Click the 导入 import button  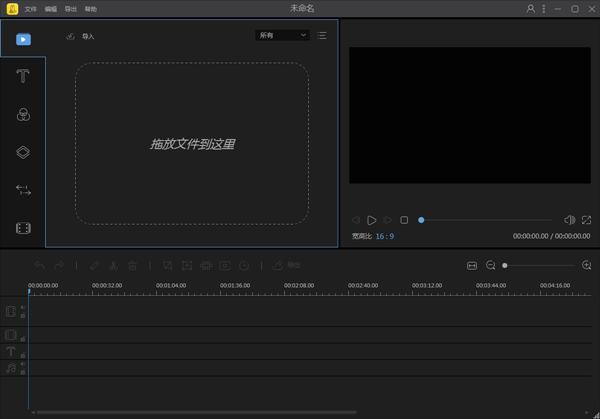(x=80, y=36)
